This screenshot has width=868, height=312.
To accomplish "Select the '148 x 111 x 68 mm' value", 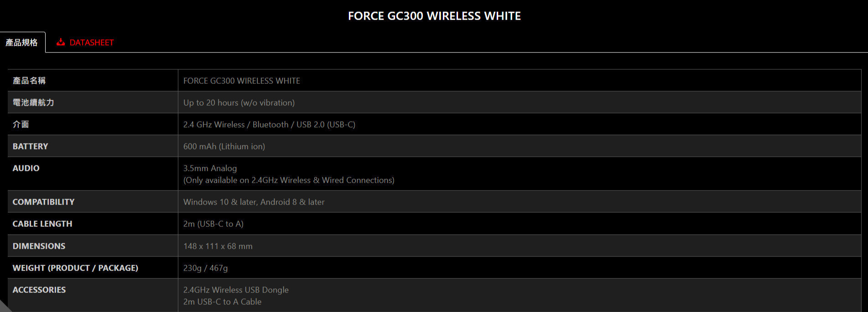I will (218, 246).
